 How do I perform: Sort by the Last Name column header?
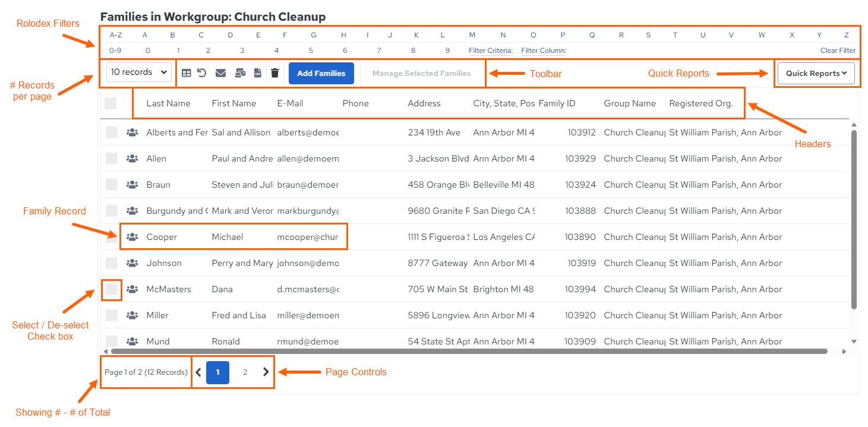click(x=168, y=103)
